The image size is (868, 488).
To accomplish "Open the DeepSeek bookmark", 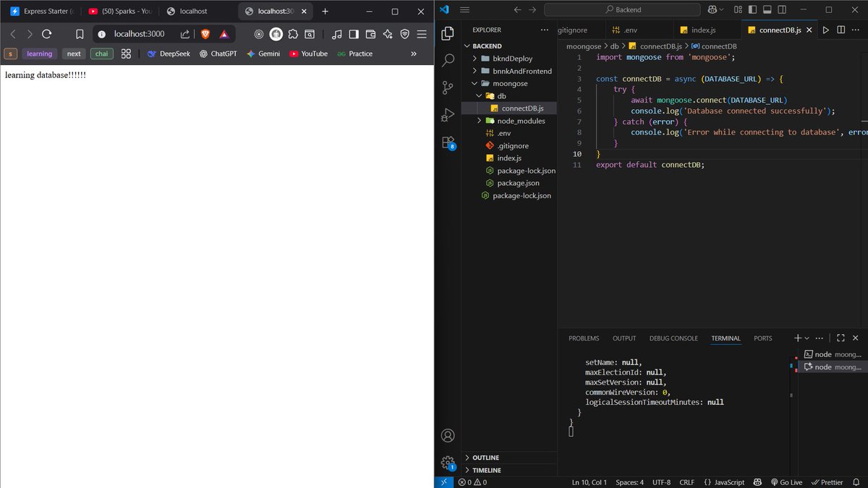I will coord(169,53).
